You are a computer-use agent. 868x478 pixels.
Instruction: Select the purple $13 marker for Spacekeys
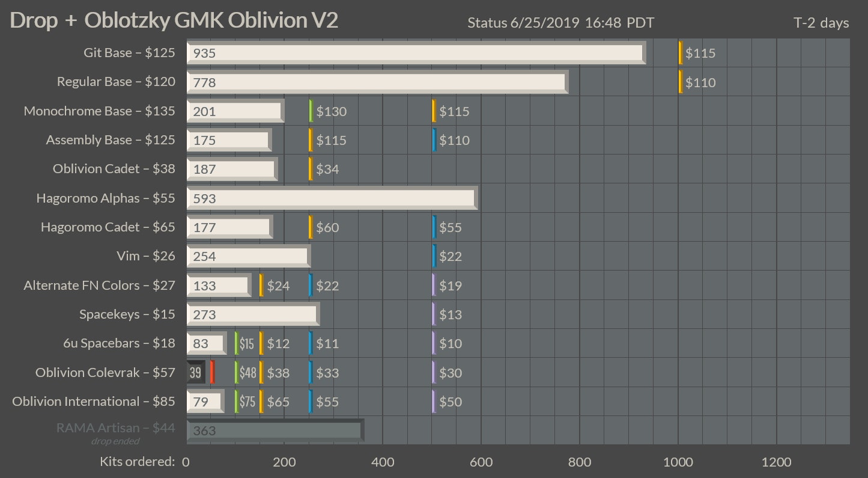click(434, 314)
